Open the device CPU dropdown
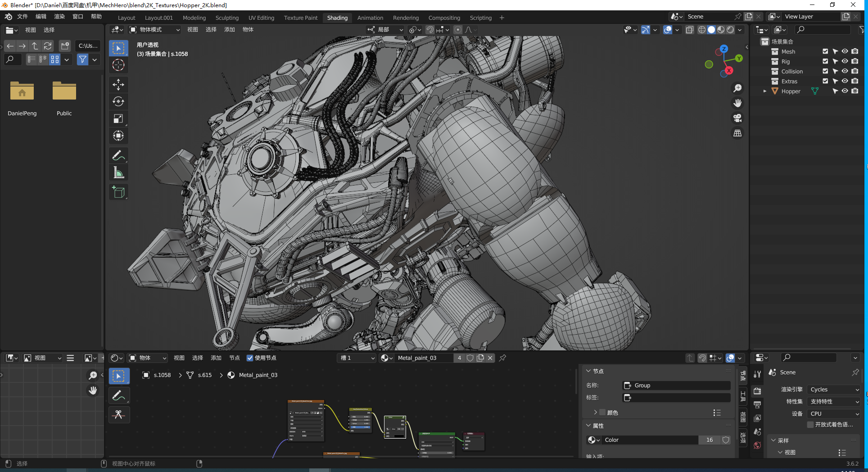Screen dimensions: 868x472 point(834,414)
